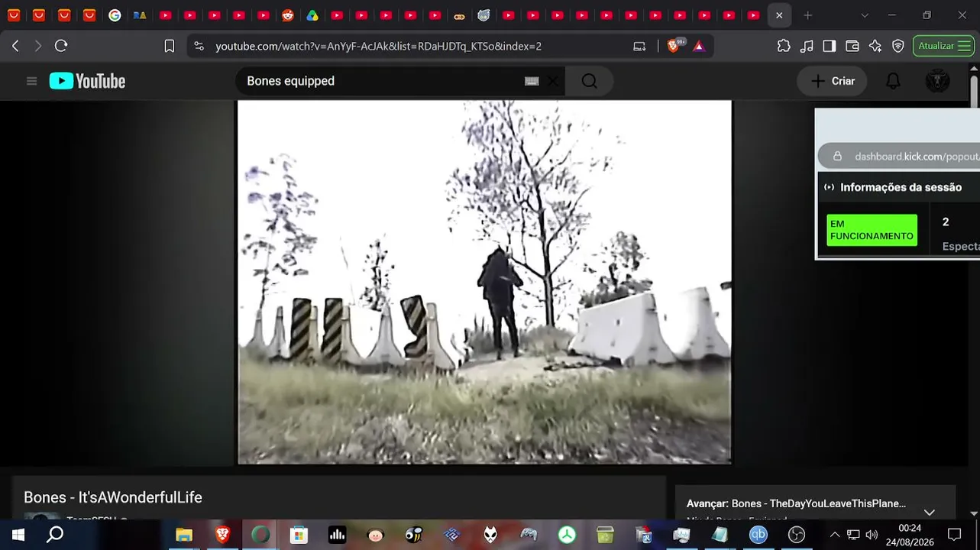
Task: Open the Brave Wallet icon
Action: [852, 46]
